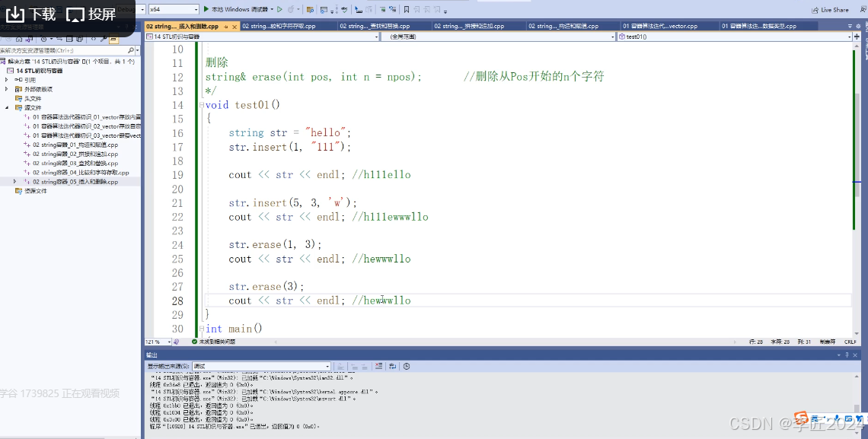
Task: Expand the 外部依赖项 node
Action: (7, 89)
